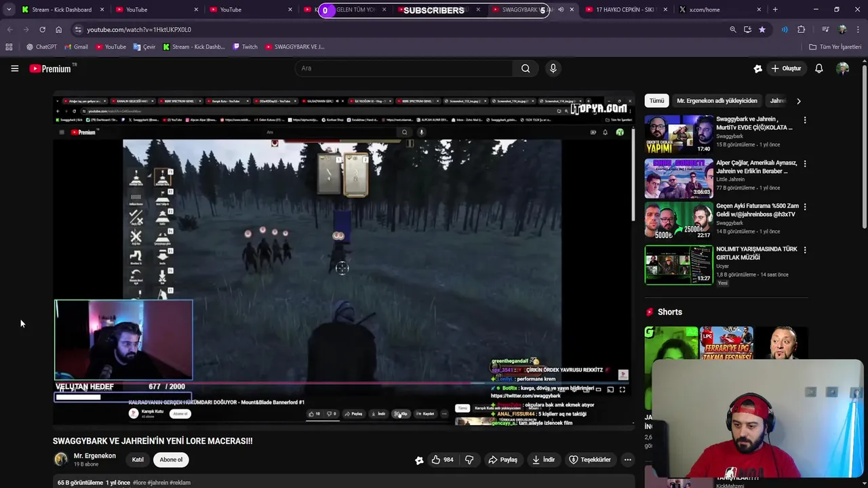
Task: Open Mr. Ergenekon channel avatar
Action: tap(61, 460)
